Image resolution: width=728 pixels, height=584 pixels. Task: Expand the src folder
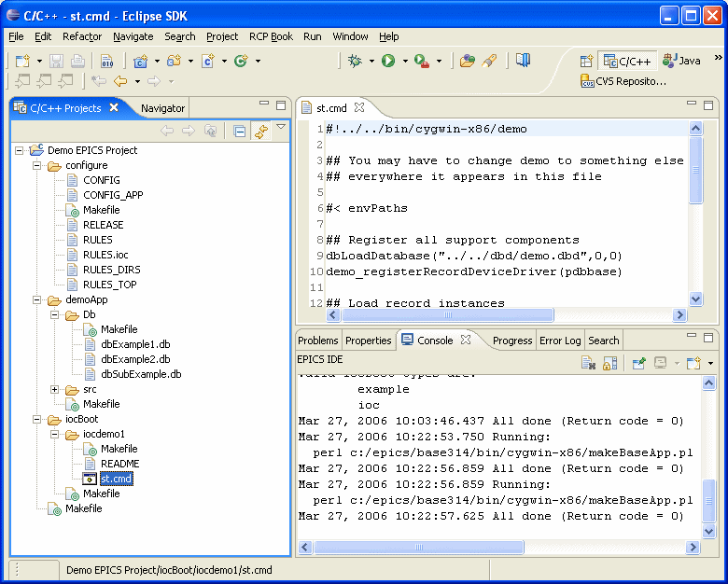pos(55,389)
